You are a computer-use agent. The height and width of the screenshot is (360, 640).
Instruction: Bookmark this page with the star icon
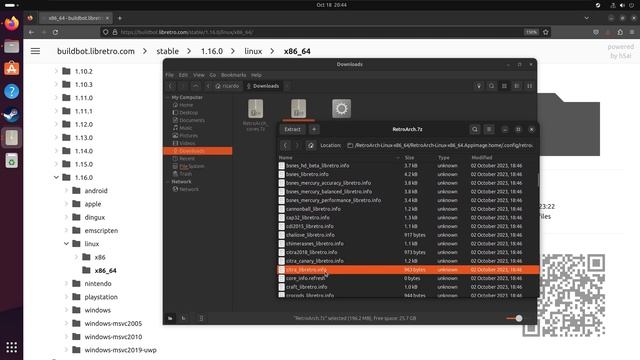click(x=546, y=32)
